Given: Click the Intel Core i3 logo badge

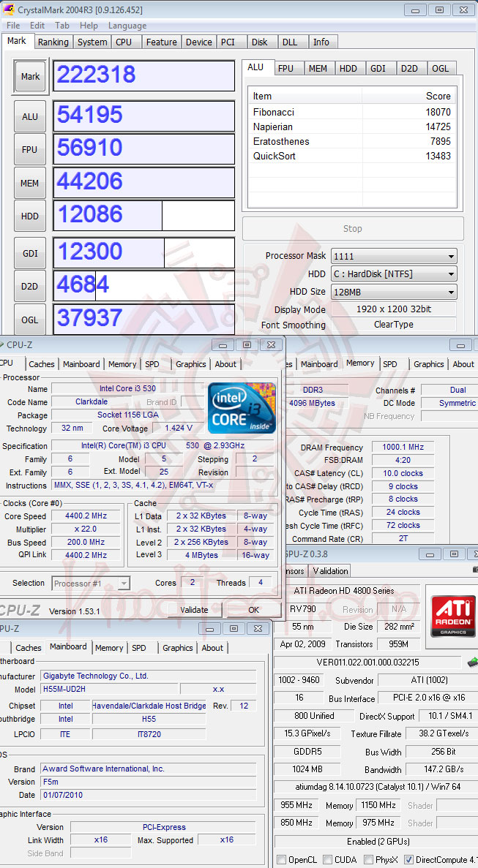Looking at the screenshot, I should [242, 408].
